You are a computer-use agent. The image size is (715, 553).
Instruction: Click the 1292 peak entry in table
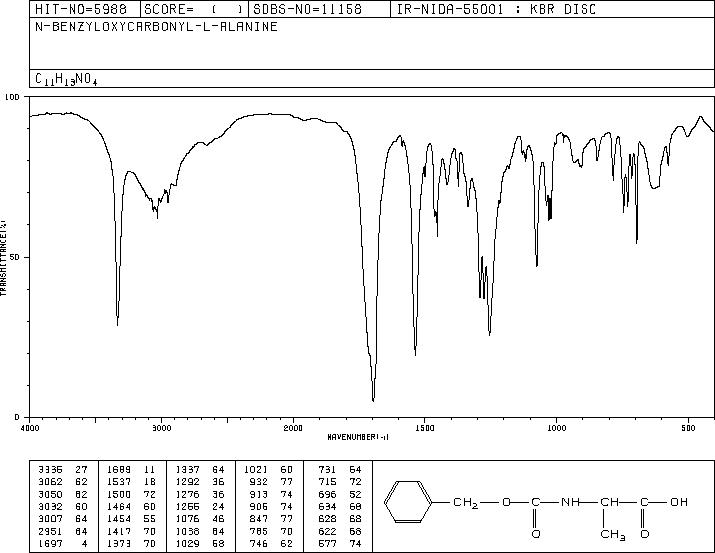(x=200, y=482)
